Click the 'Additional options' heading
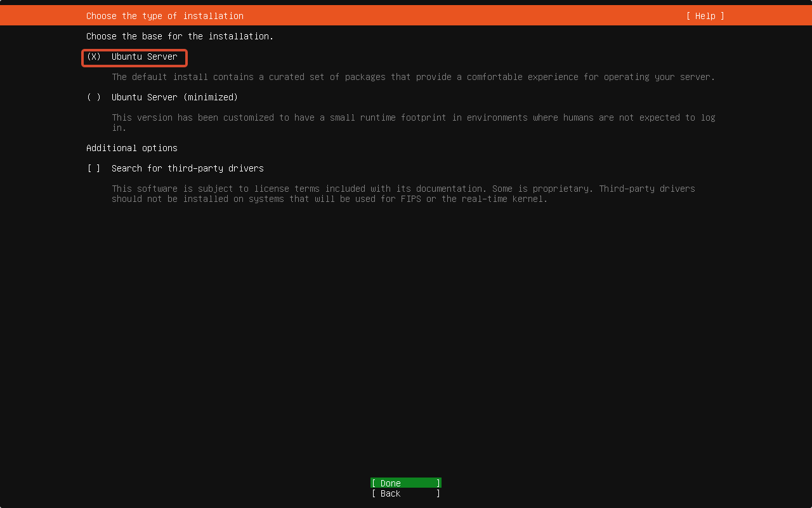The height and width of the screenshot is (508, 812). (132, 148)
